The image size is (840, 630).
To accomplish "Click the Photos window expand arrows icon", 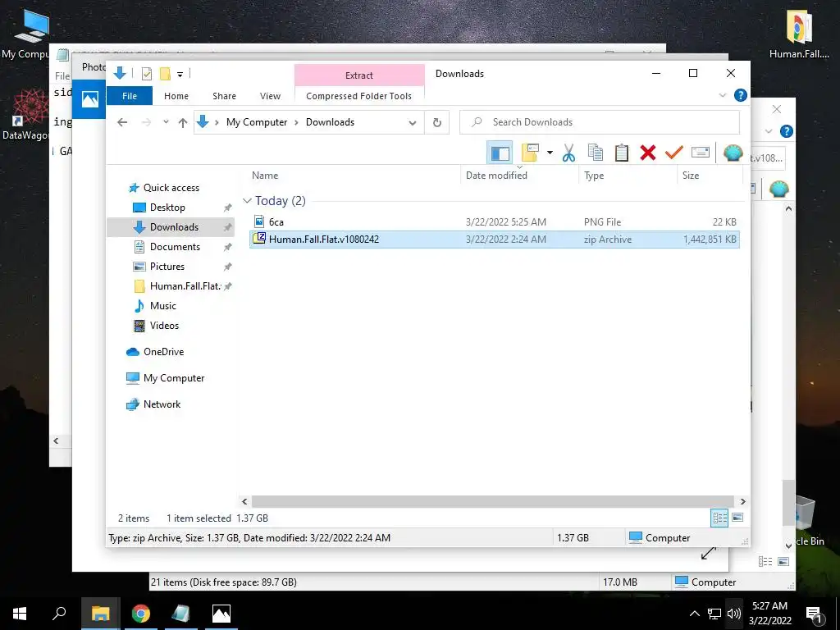I will [708, 554].
